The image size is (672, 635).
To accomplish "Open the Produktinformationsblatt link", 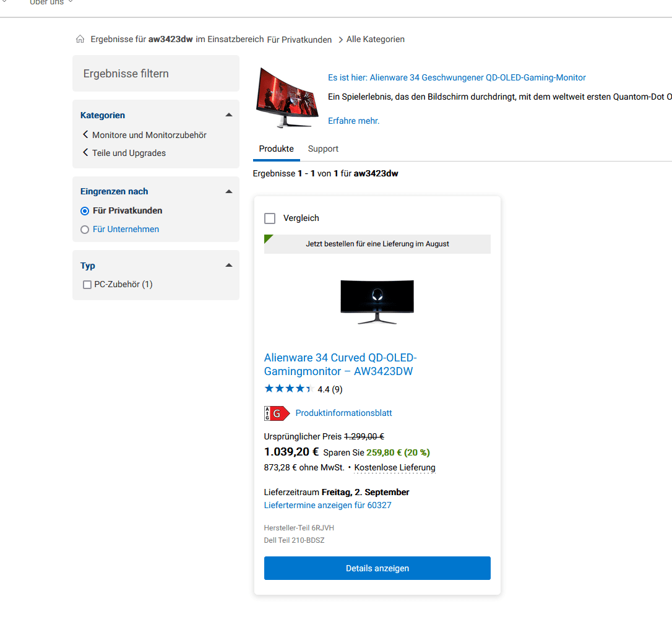I will coord(343,413).
